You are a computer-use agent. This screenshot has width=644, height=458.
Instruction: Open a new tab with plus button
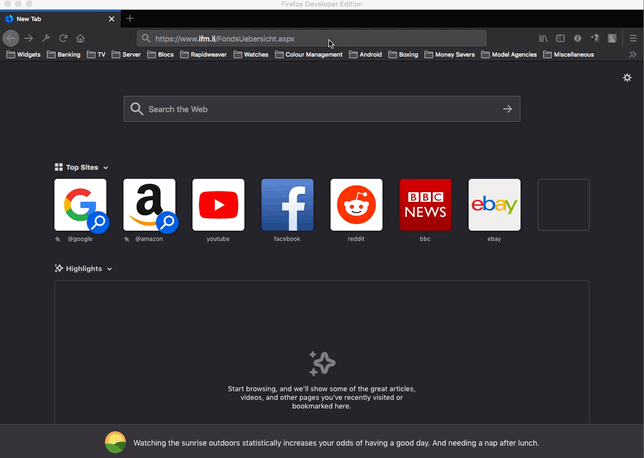tap(130, 18)
